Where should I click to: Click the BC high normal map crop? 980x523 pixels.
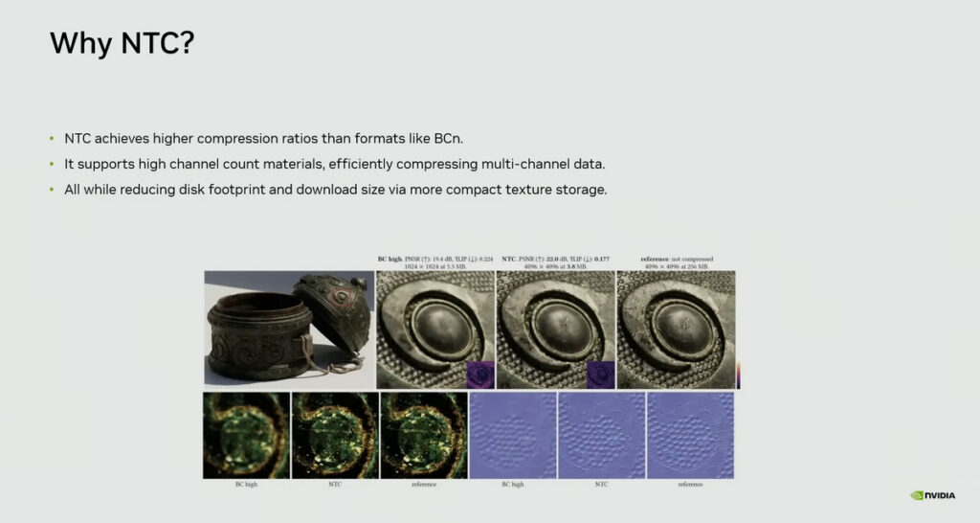click(x=513, y=436)
